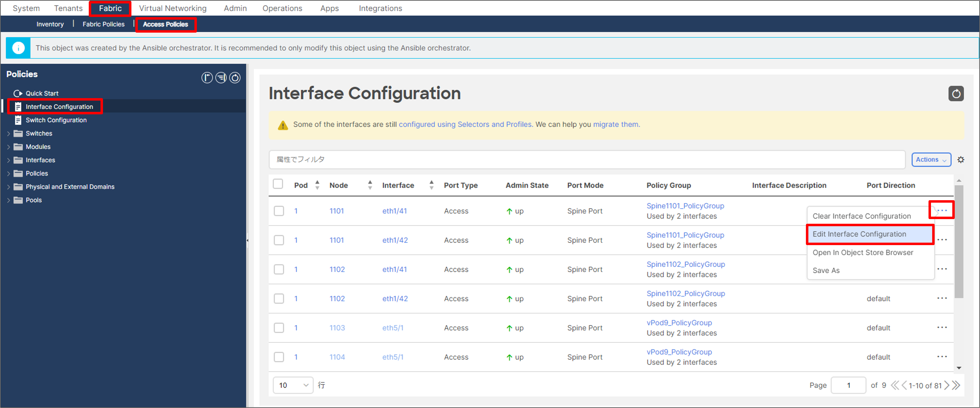Screen dimensions: 980x408
Task: Choose Edit Interface Configuration from the context menu
Action: tap(859, 234)
